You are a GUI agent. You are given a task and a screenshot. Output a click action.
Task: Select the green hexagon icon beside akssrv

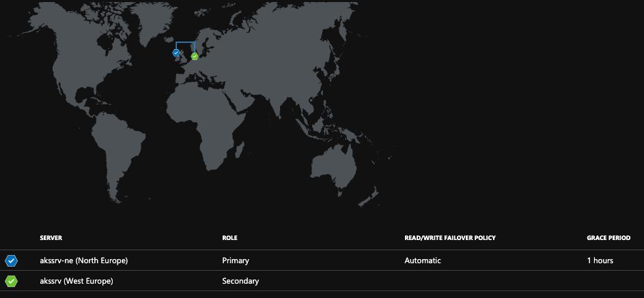click(x=11, y=281)
